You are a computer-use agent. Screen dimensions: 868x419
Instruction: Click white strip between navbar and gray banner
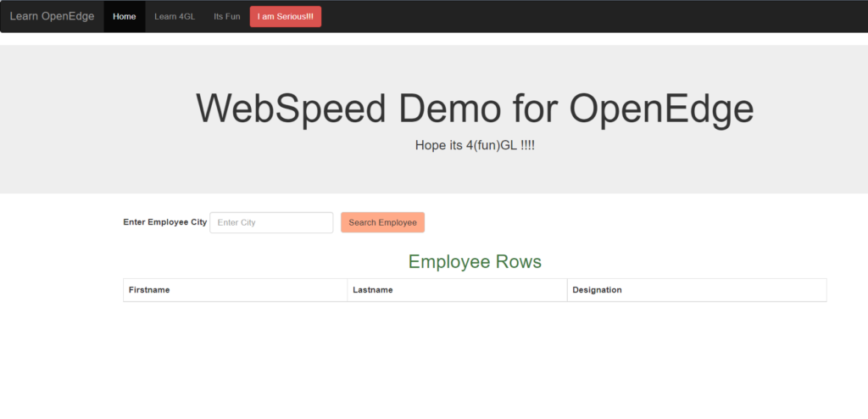coord(434,39)
